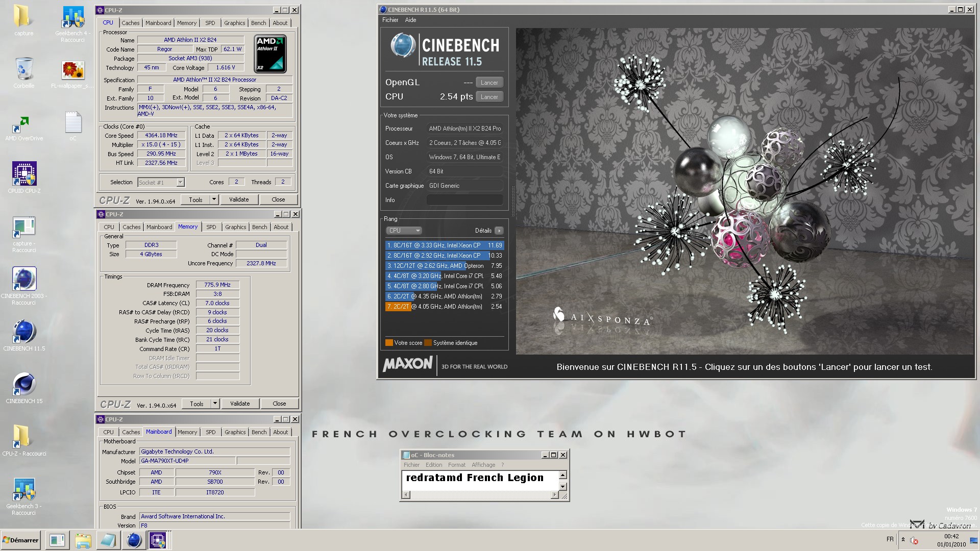Switch to Caches tab in top CPU-Z

point(130,23)
